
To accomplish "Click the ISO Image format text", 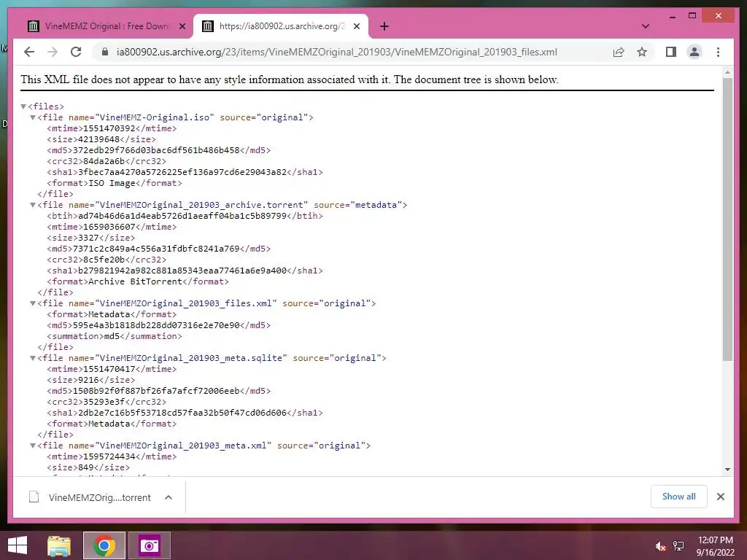I will coord(112,183).
